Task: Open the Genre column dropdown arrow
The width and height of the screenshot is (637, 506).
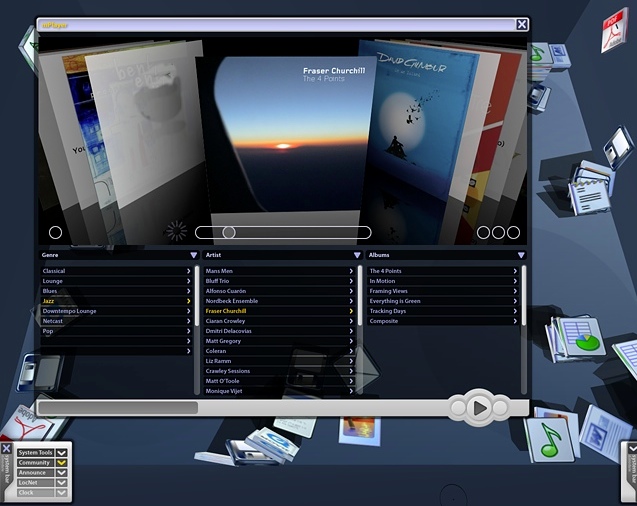Action: pos(194,255)
